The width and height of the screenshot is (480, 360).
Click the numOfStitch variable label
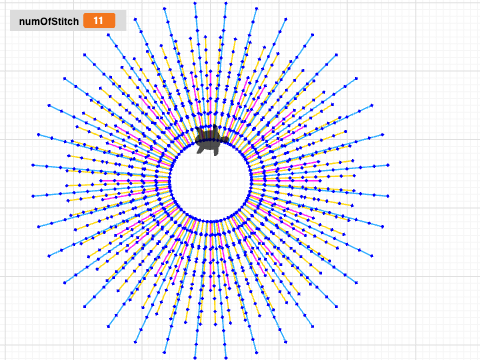click(x=49, y=21)
